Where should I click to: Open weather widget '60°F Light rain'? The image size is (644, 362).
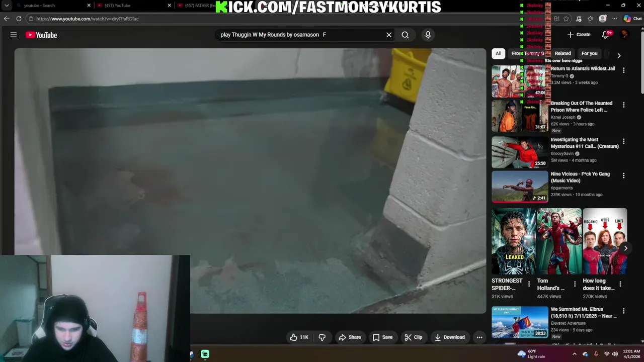tap(532, 354)
